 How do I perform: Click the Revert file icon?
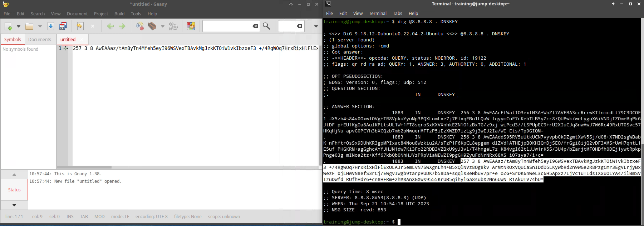80,26
